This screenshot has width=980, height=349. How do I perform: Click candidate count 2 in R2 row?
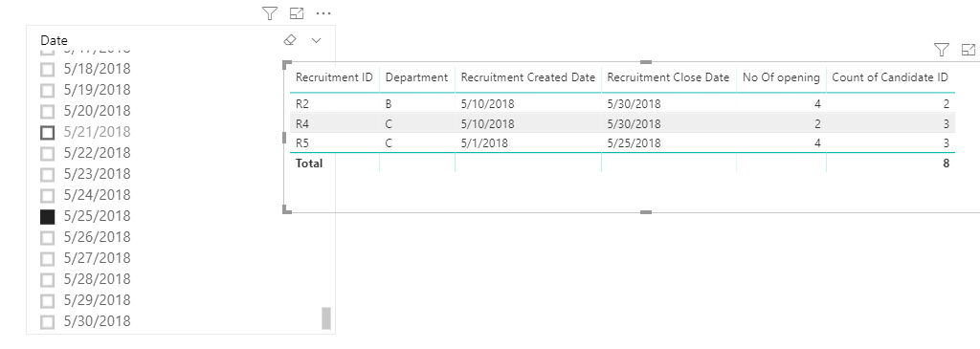tap(947, 103)
